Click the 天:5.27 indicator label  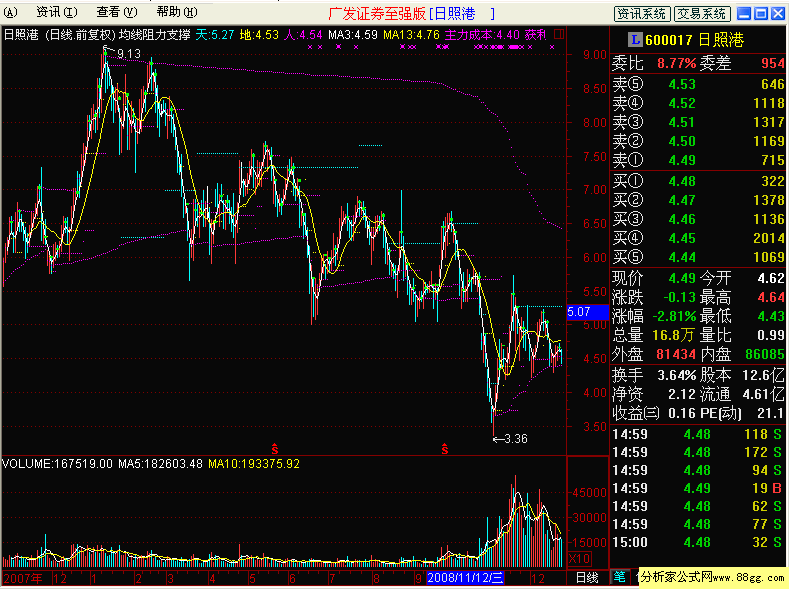tap(215, 35)
